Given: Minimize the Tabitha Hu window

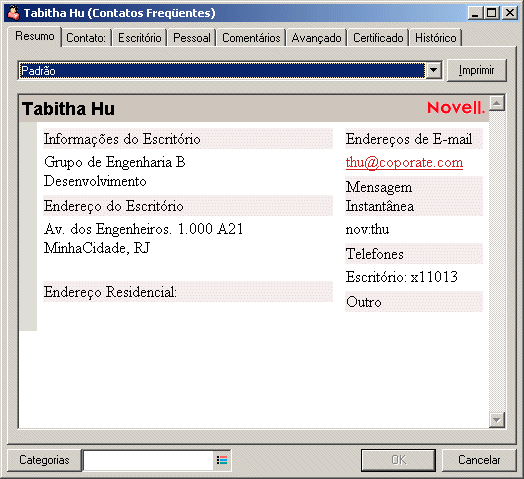Looking at the screenshot, I should pyautogui.click(x=475, y=13).
